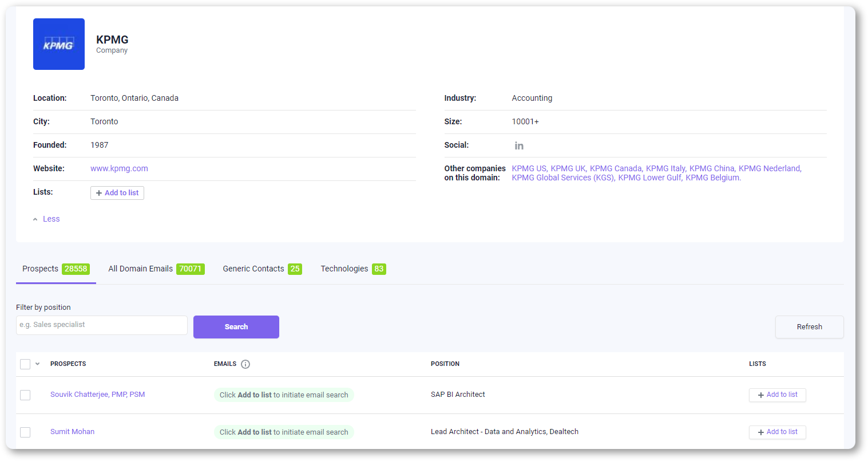Viewport: 868px width, 461px height.
Task: Open Sumit Mohan prospect profile
Action: [x=72, y=432]
